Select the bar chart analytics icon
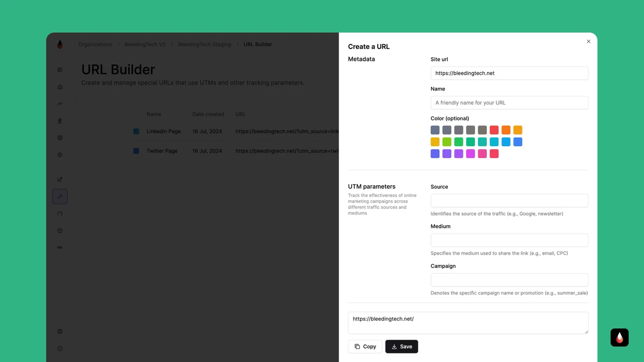644x362 pixels. point(60,86)
